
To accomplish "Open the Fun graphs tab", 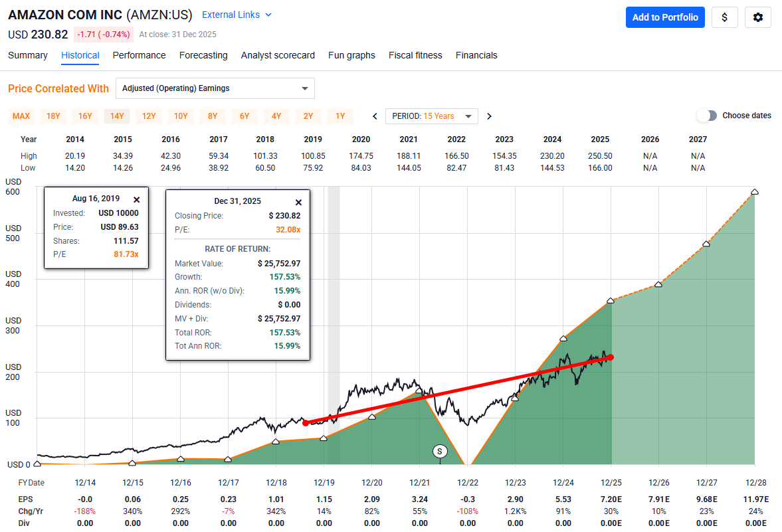I will [351, 55].
